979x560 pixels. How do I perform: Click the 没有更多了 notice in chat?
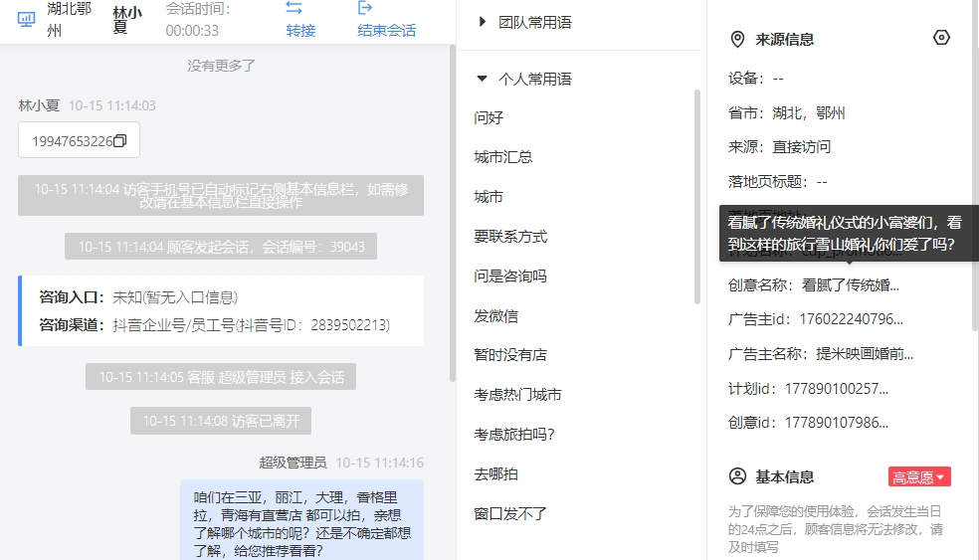click(x=221, y=65)
